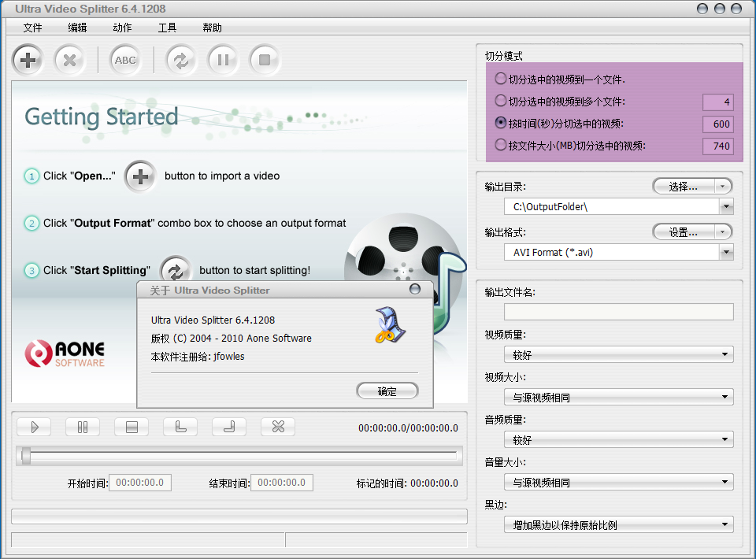Mark the start point in the player
This screenshot has height=559, width=756.
(180, 427)
